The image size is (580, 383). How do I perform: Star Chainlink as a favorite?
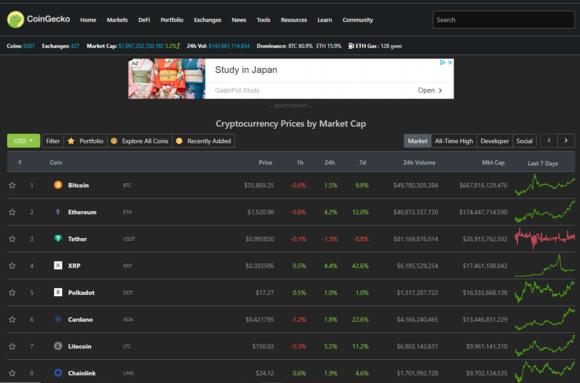click(x=12, y=373)
